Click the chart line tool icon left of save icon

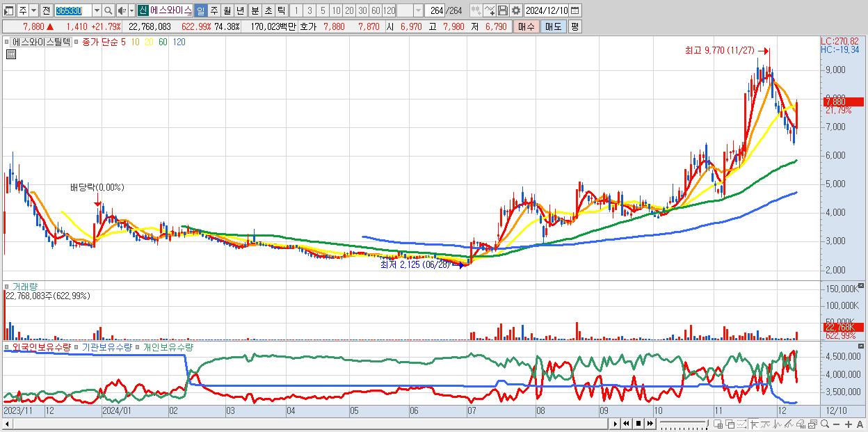pos(490,10)
